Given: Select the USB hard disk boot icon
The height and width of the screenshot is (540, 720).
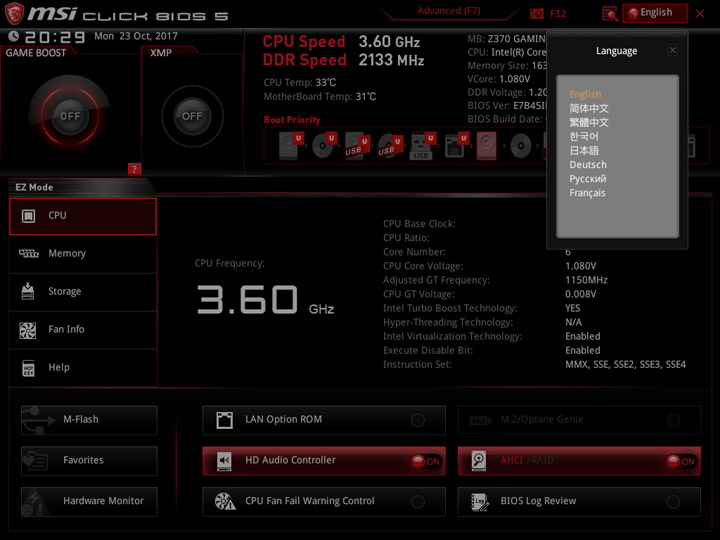Looking at the screenshot, I should click(357, 146).
